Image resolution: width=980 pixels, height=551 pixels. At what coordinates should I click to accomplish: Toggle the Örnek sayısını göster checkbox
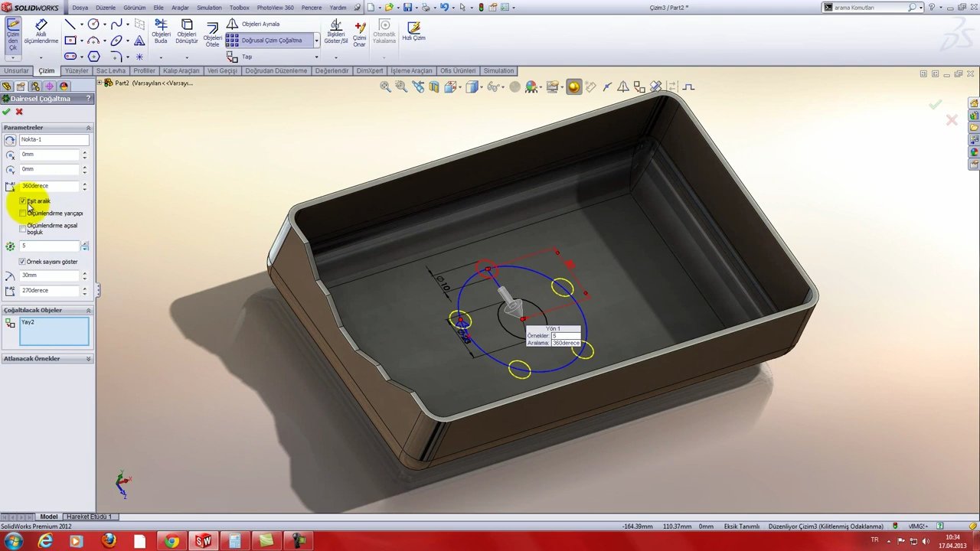22,262
